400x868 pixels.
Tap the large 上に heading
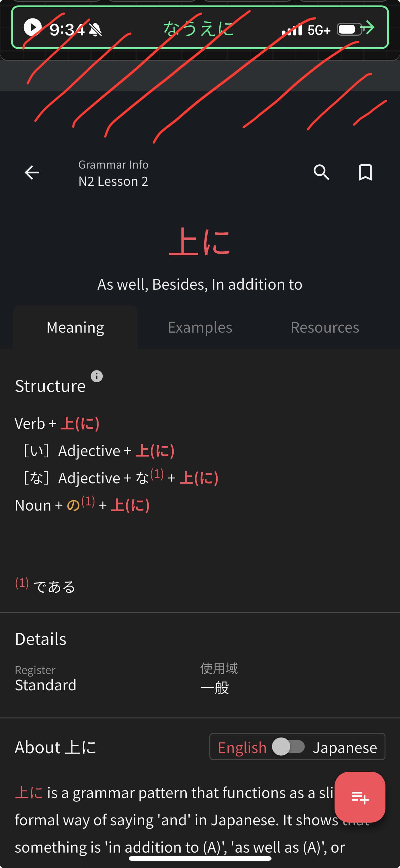200,241
